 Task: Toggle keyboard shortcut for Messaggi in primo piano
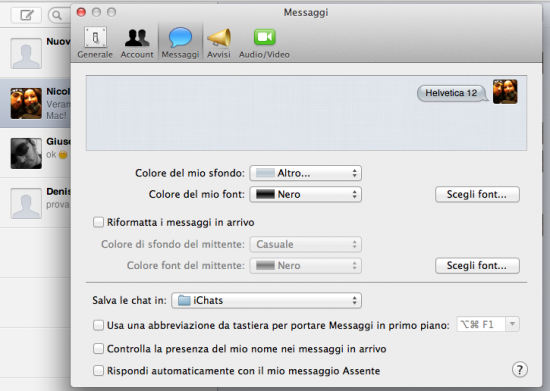click(98, 325)
